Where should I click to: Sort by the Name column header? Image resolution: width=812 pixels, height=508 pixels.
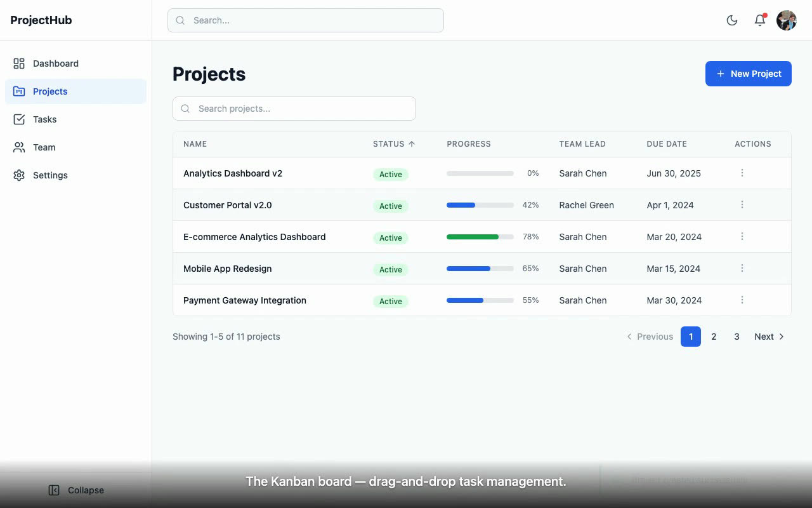(195, 144)
